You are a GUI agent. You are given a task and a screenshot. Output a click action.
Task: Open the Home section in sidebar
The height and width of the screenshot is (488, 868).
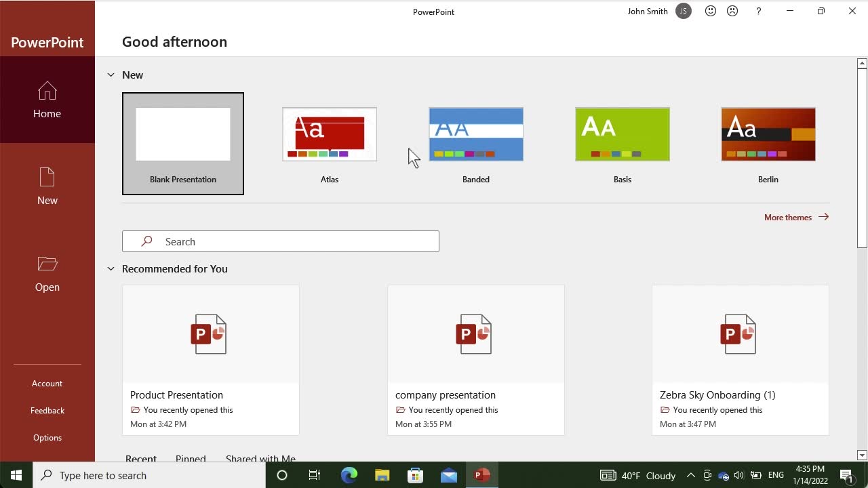pyautogui.click(x=47, y=100)
